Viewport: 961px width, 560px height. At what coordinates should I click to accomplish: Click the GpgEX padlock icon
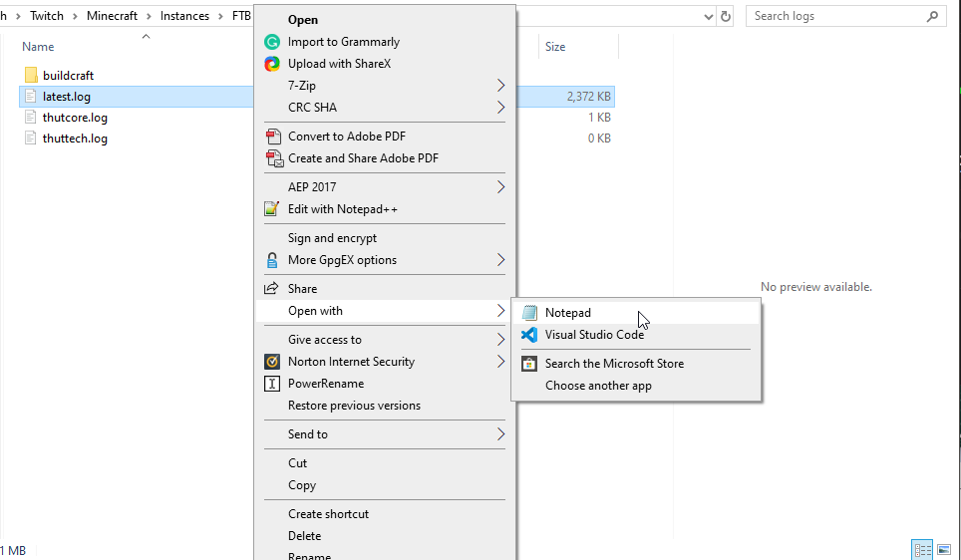(271, 260)
